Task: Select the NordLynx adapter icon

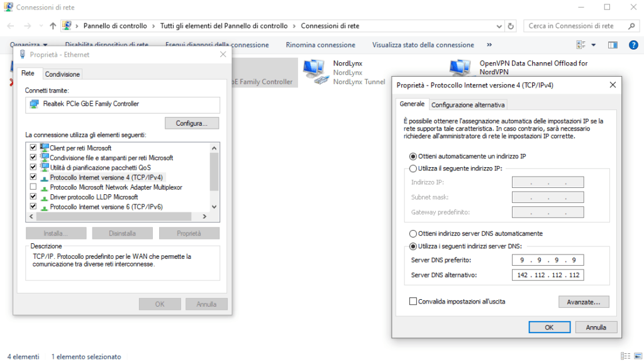Action: (x=316, y=72)
